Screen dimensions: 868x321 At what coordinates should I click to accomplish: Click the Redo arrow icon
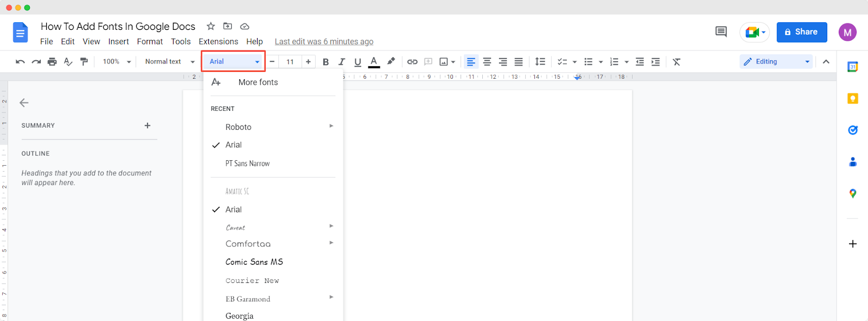36,62
